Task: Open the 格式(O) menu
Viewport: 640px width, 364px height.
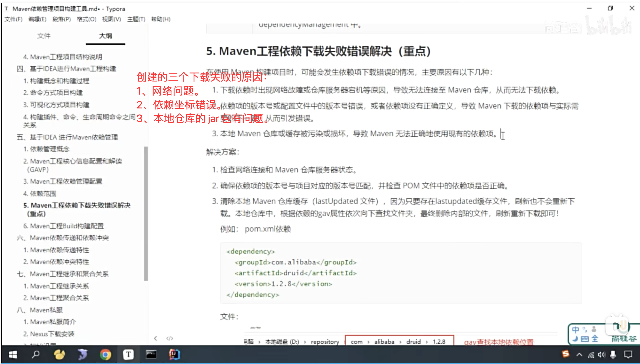Action: click(x=86, y=19)
